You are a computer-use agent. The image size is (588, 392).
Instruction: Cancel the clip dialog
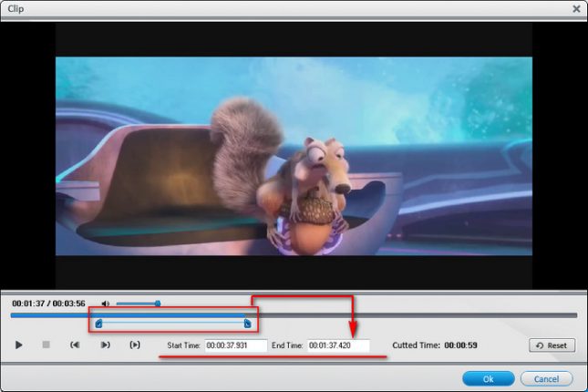[x=546, y=378]
